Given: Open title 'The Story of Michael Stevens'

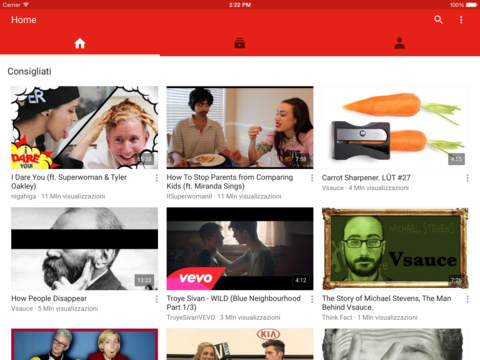Looking at the screenshot, I should (x=387, y=303).
